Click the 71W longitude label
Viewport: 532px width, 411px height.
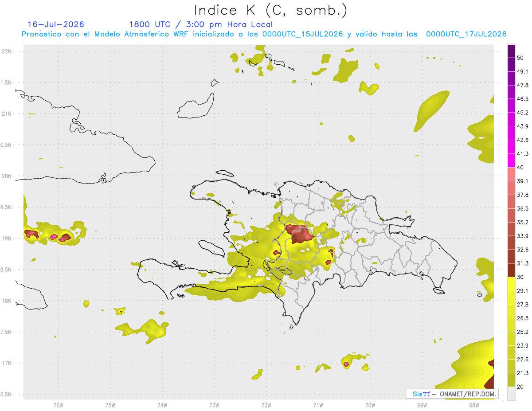pyautogui.click(x=318, y=405)
